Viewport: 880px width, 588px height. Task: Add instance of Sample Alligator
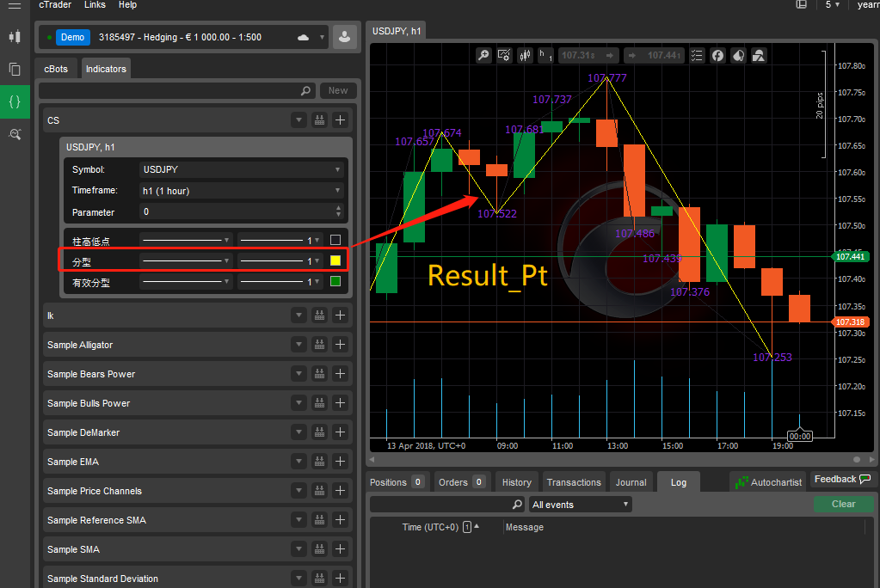[340, 345]
